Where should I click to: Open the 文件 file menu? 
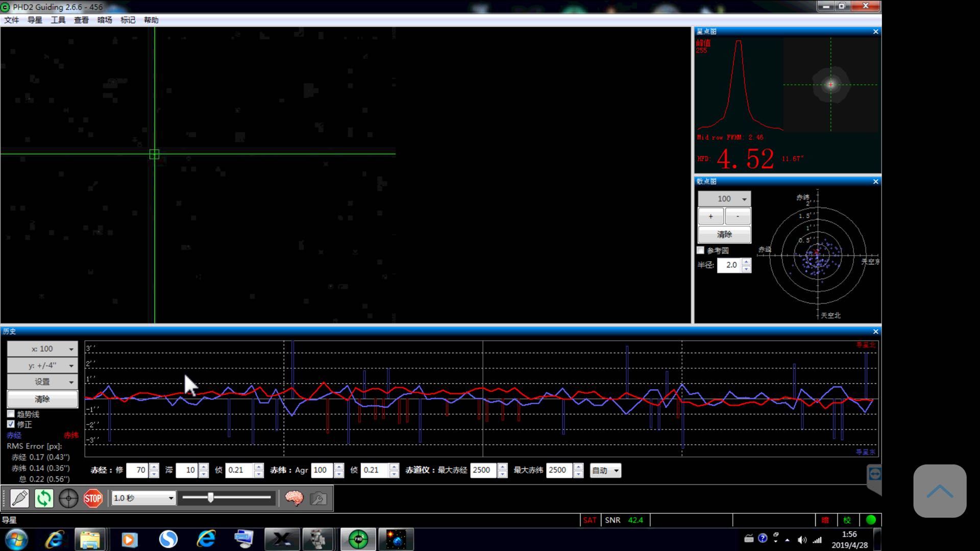[x=12, y=20]
